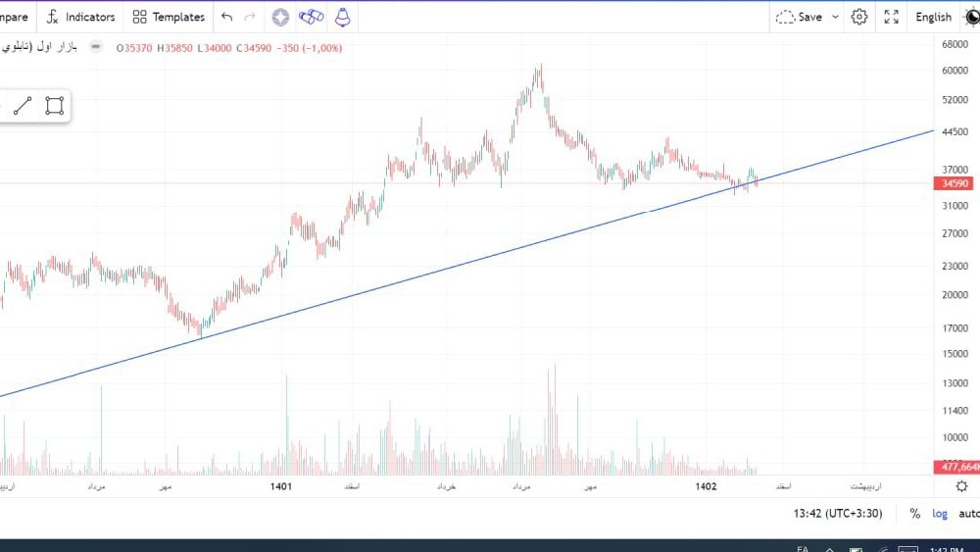
Task: Show hidden icons in system tray
Action: click(x=829, y=549)
